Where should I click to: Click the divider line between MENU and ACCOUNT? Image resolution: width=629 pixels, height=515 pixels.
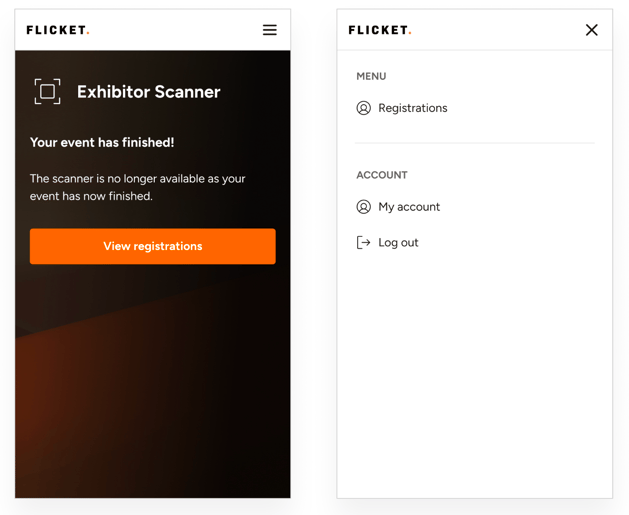tap(475, 143)
